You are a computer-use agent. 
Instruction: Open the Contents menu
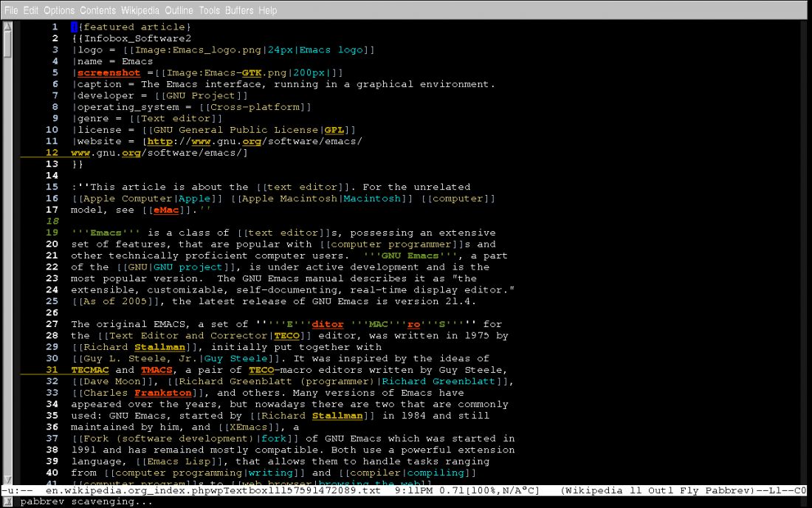coord(98,10)
